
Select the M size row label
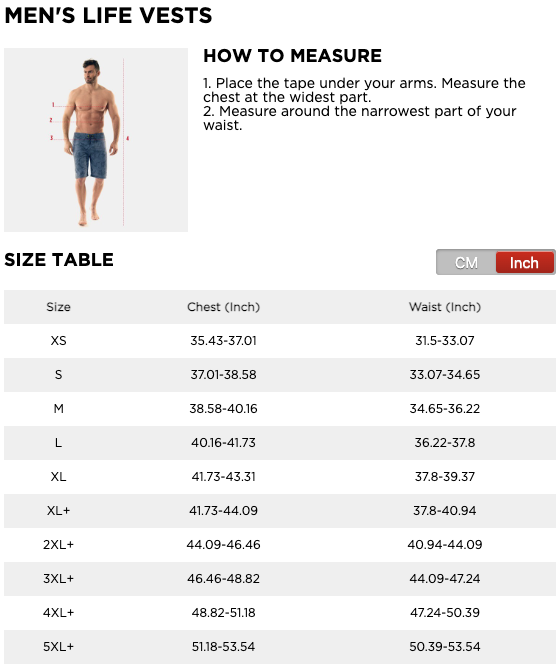pos(59,409)
